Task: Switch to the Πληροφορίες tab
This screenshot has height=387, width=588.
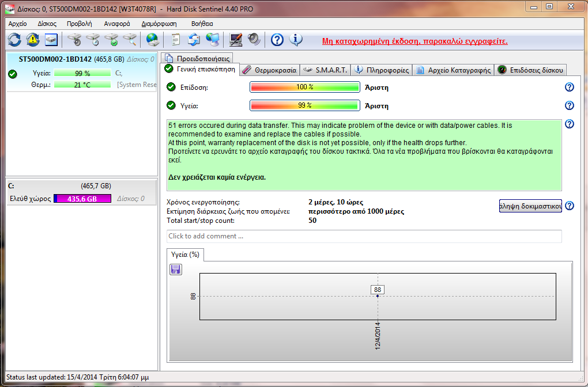Action: pos(382,70)
